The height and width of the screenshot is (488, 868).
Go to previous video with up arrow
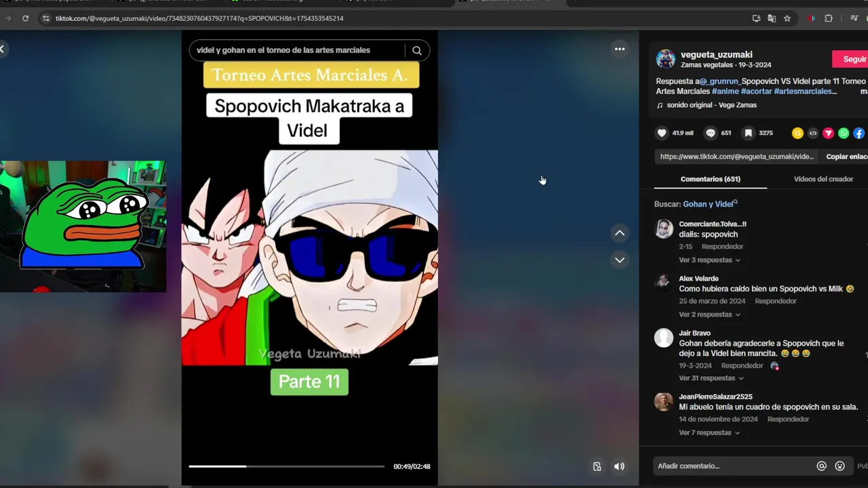(x=619, y=233)
